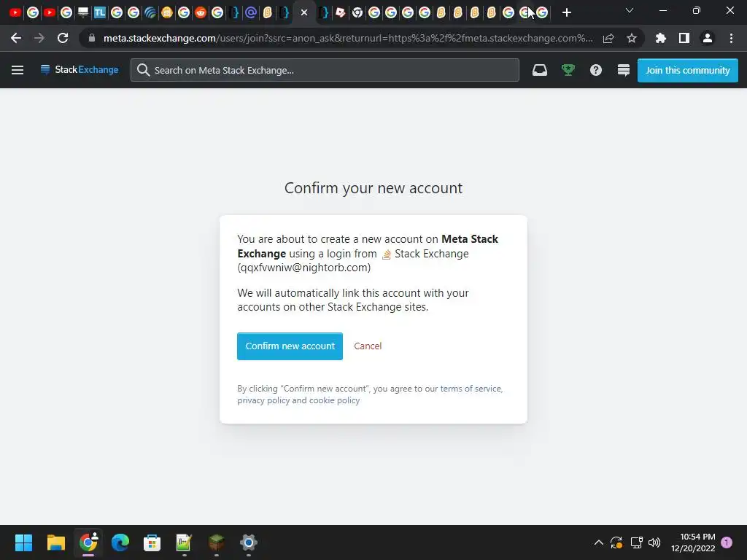Switch to the monitor icon tab
Viewport: 747px width, 560px height.
[83, 12]
